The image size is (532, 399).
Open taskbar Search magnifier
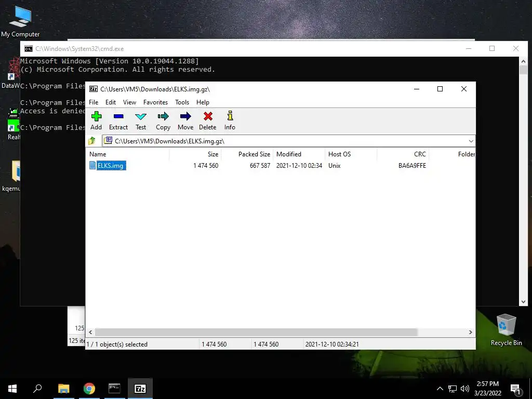pos(37,389)
